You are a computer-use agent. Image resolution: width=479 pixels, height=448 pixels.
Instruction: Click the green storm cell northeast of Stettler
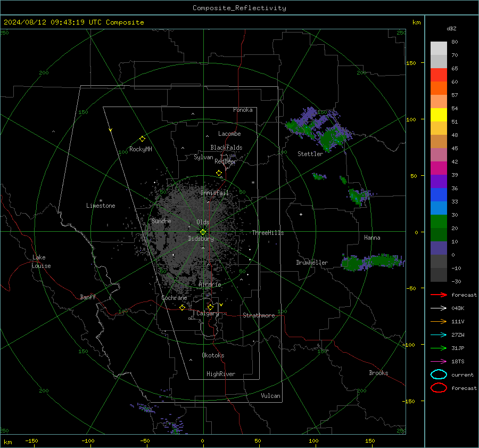(x=332, y=139)
